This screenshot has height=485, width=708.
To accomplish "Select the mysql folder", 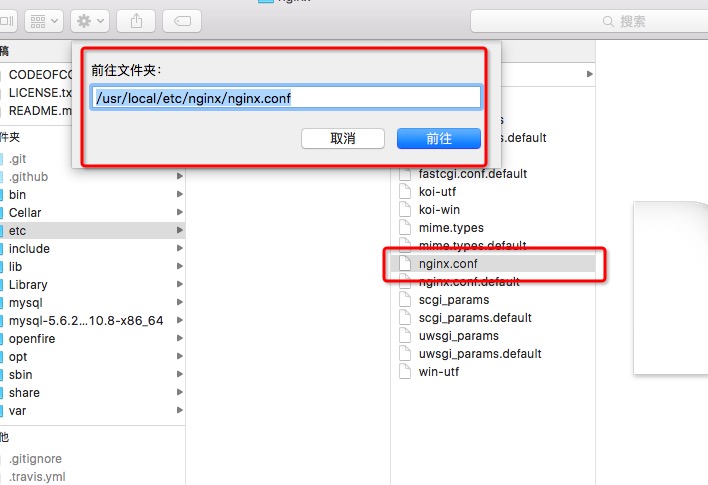I will (x=26, y=303).
